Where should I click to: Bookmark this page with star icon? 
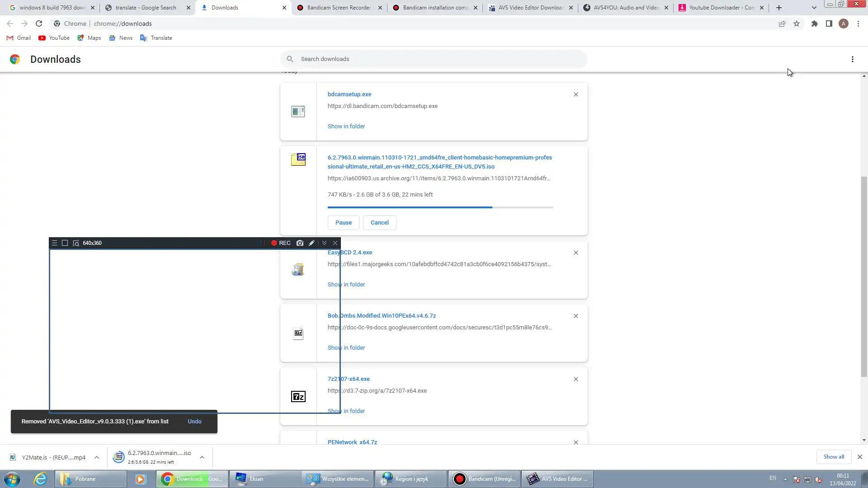point(797,23)
